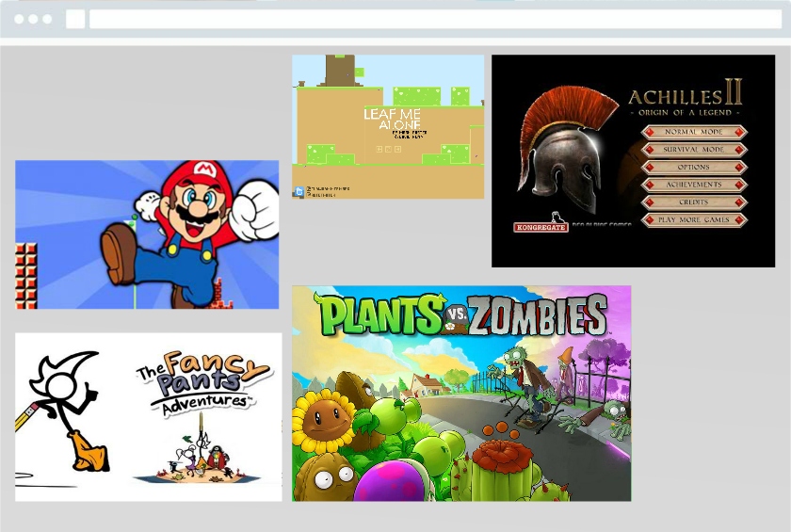Click the square button beside the address bar
Screen dimensions: 791x532
(x=75, y=19)
